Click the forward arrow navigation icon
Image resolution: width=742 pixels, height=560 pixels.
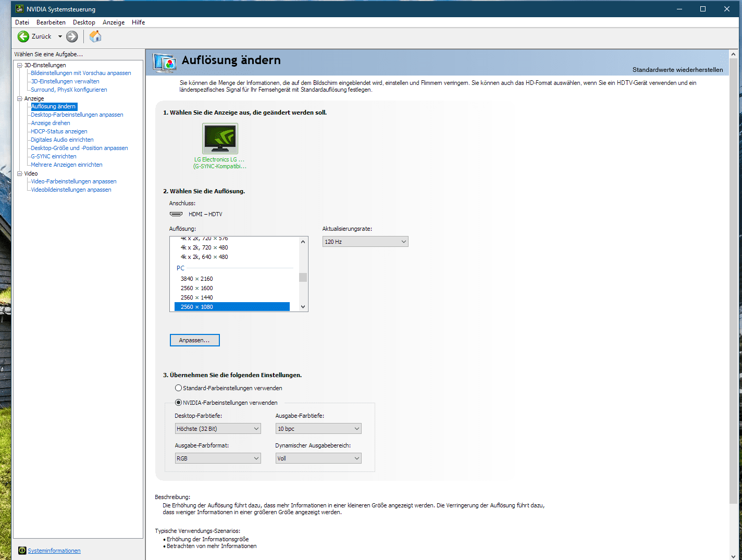pyautogui.click(x=72, y=36)
